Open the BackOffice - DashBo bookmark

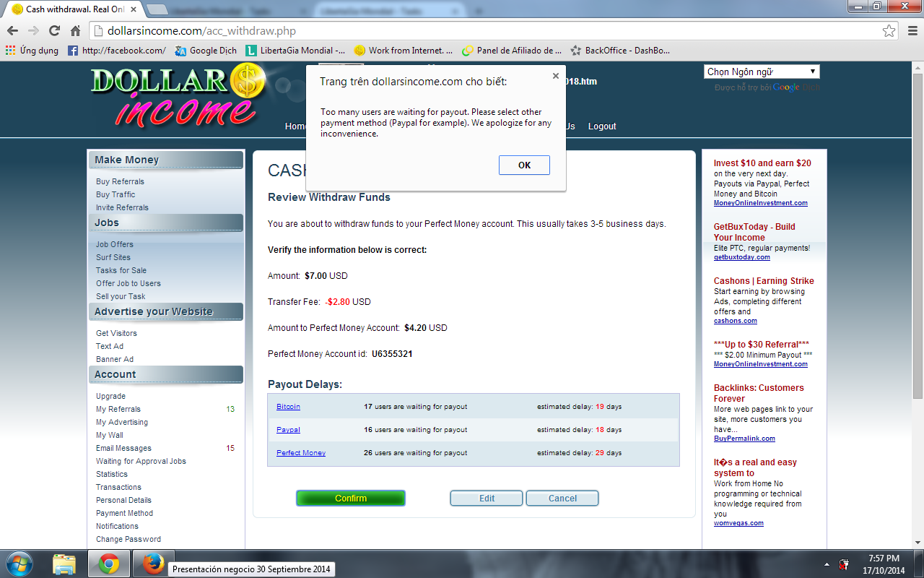[620, 51]
